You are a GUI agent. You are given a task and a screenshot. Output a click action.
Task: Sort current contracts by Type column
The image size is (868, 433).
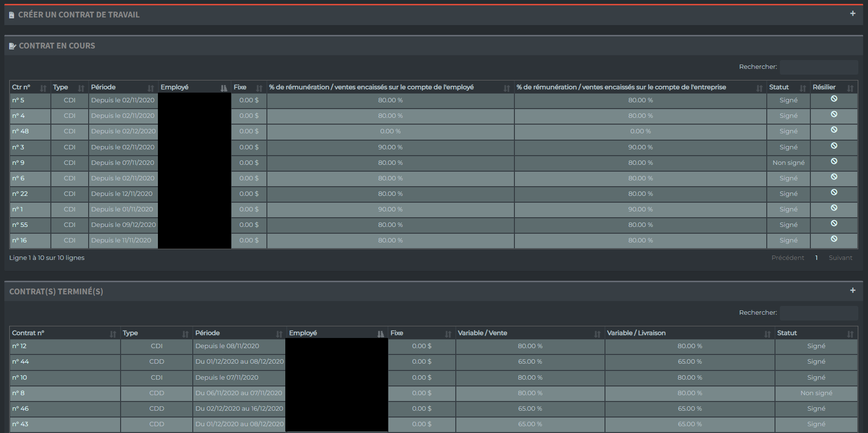69,87
